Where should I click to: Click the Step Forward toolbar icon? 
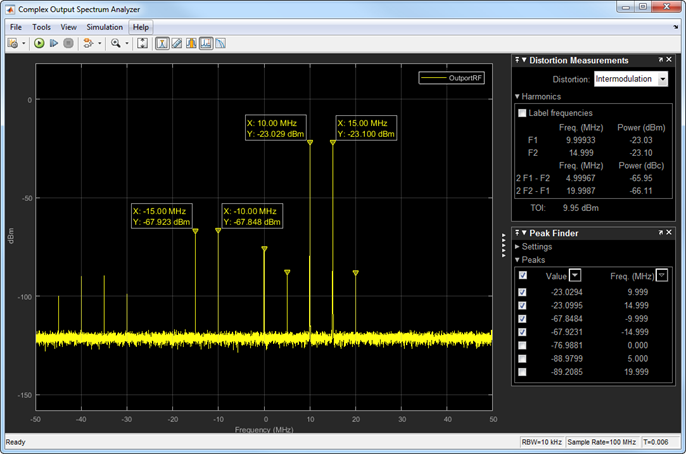53,44
